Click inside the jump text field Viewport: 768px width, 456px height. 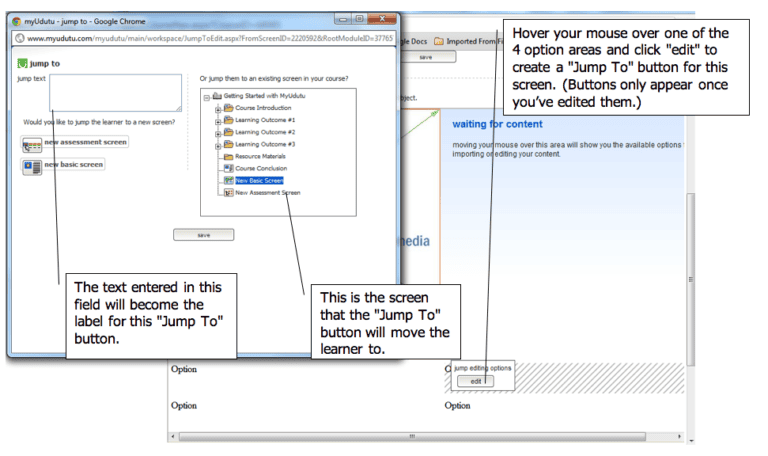click(115, 91)
